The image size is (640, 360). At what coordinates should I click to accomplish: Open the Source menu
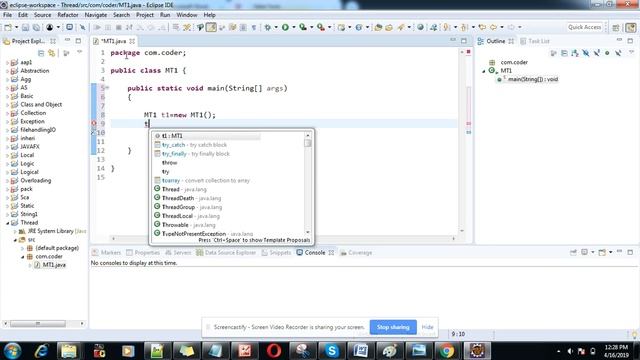click(x=42, y=15)
